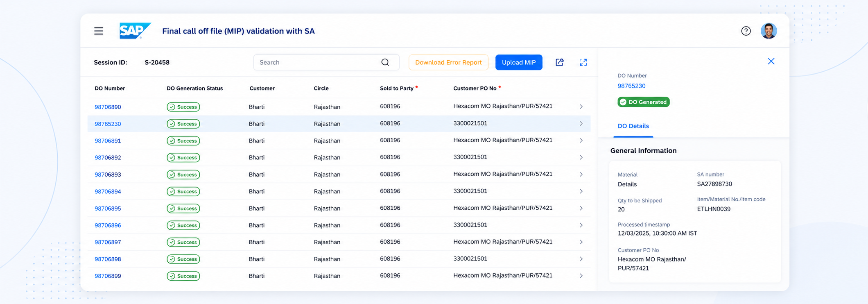
Task: Click Success status badge in row 98706890
Action: 183,107
